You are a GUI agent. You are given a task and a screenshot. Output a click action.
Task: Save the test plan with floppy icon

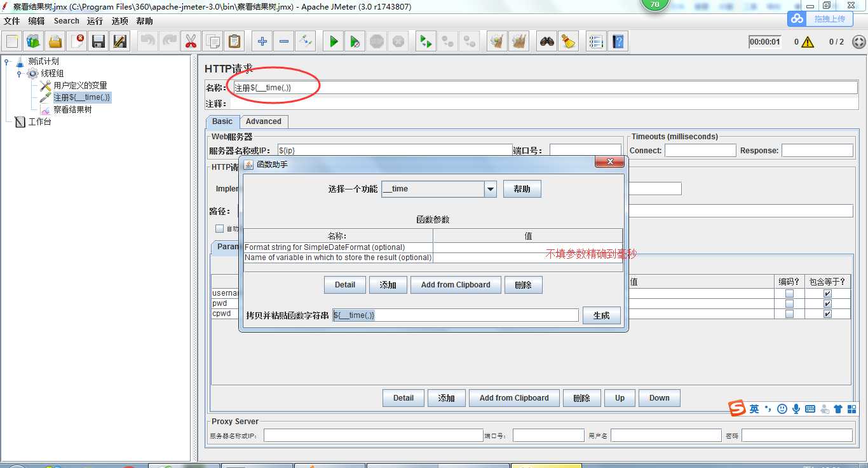pos(98,42)
